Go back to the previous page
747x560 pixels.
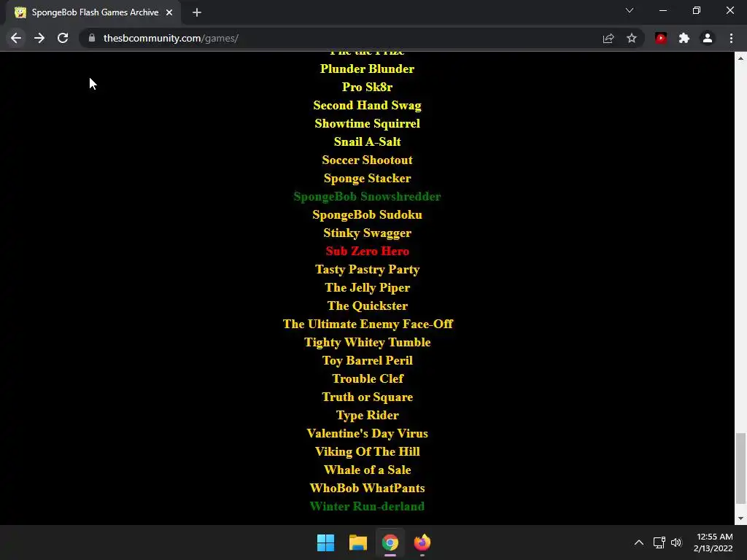click(x=16, y=38)
